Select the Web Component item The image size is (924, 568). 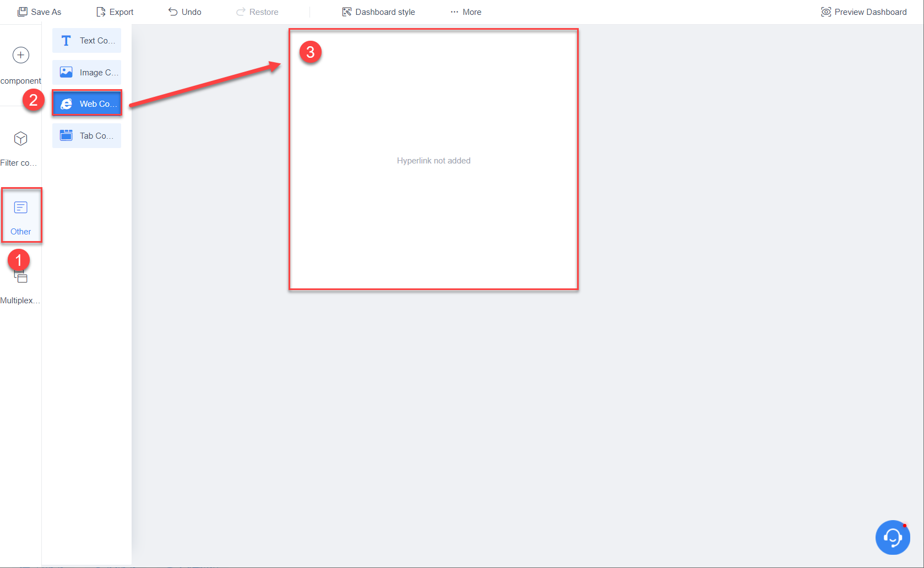coord(86,103)
